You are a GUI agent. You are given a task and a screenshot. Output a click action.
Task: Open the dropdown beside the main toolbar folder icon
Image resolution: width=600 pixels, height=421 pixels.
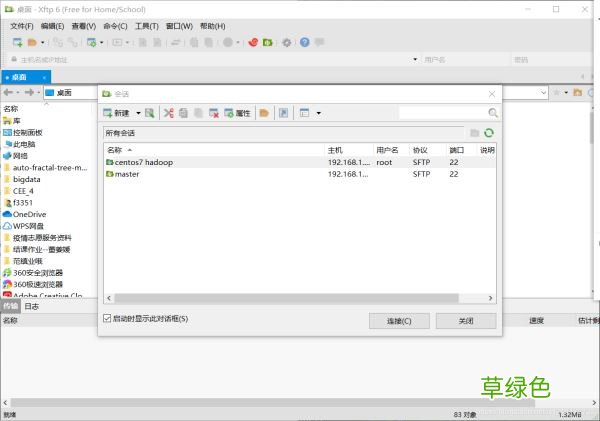coord(42,42)
